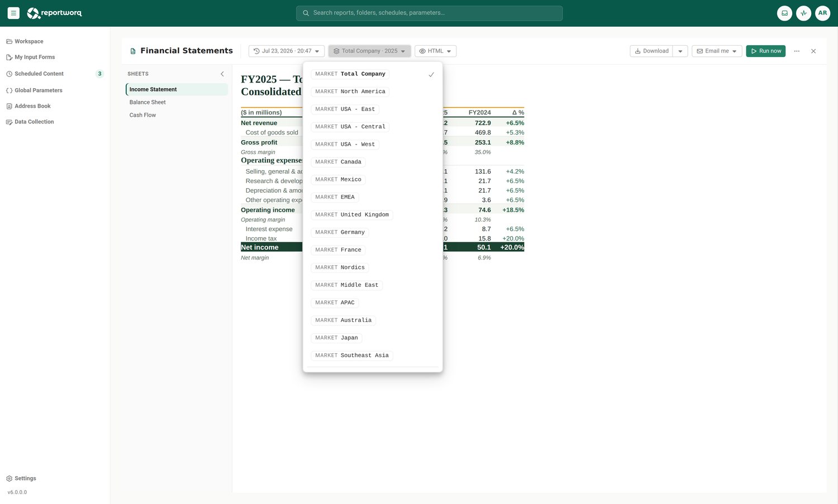Screen dimensions: 838x504
Task: Click the FY2024 net revenue value 722.9
Action: [x=483, y=123]
